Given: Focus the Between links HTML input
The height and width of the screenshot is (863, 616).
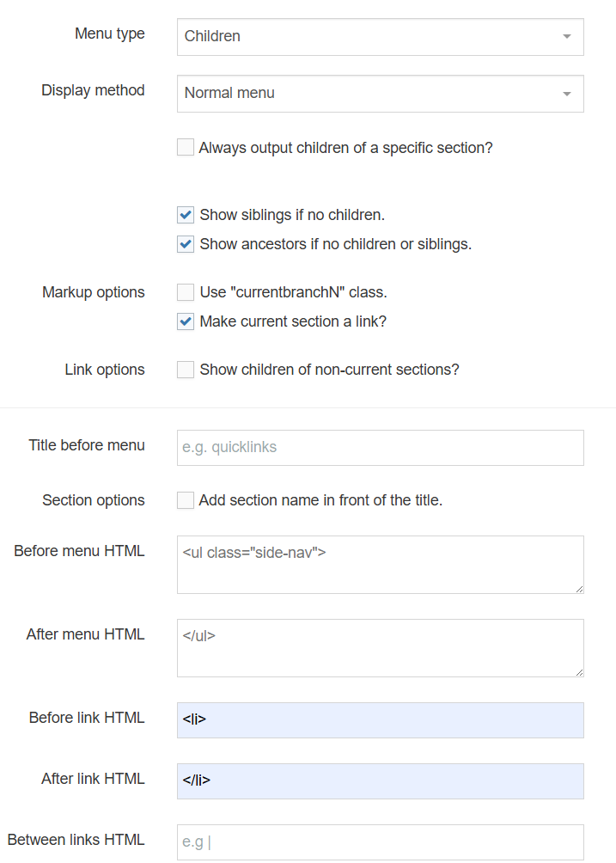Looking at the screenshot, I should coord(378,842).
